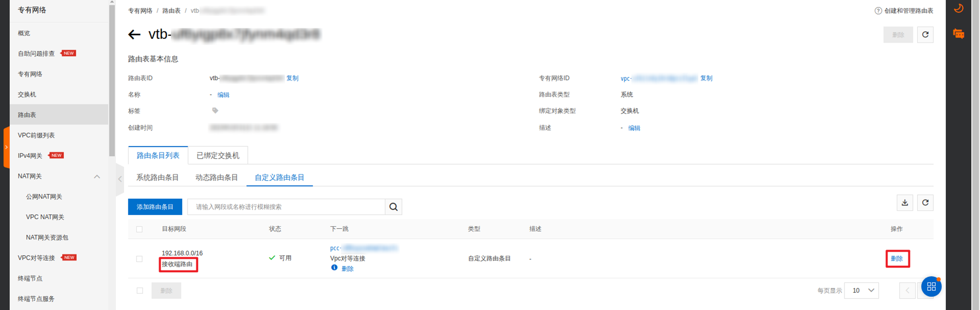Select the 192.168.0.0/16 destination cell
Image resolution: width=980 pixels, height=310 pixels.
182,253
